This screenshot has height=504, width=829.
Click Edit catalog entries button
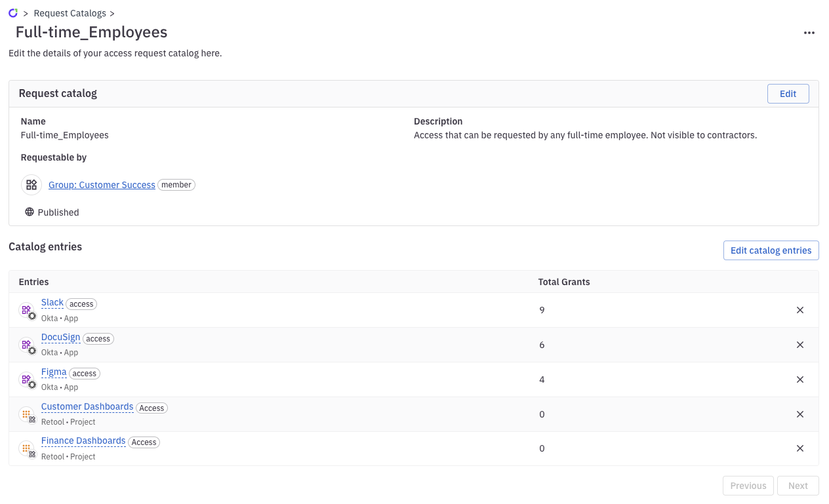(771, 250)
